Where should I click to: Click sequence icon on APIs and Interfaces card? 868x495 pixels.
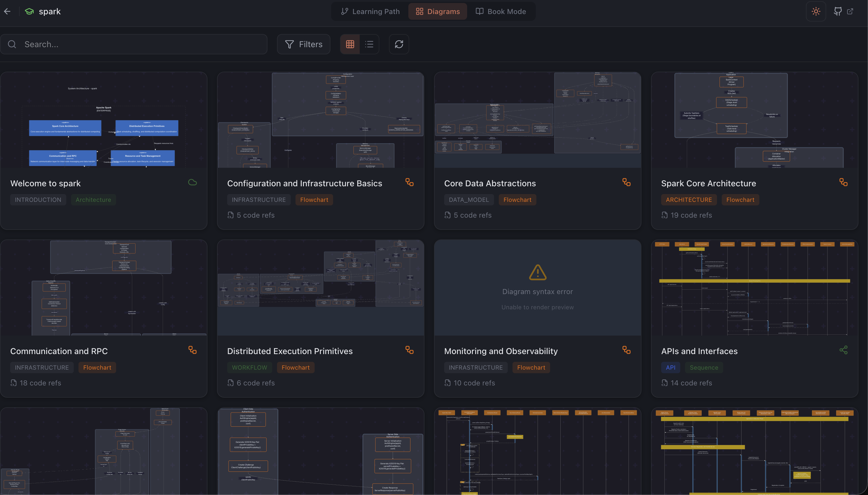pyautogui.click(x=843, y=350)
